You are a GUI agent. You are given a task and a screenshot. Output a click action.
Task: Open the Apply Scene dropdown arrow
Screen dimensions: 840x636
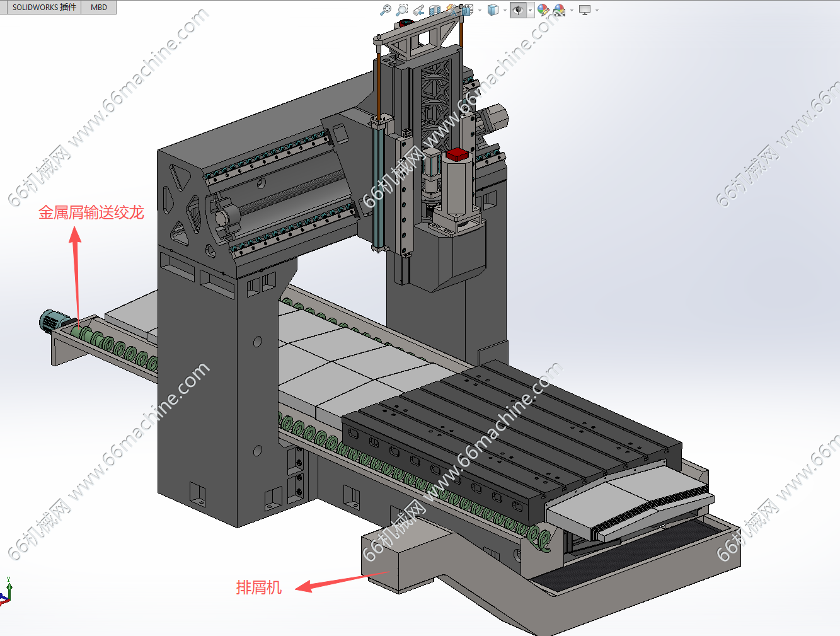572,10
